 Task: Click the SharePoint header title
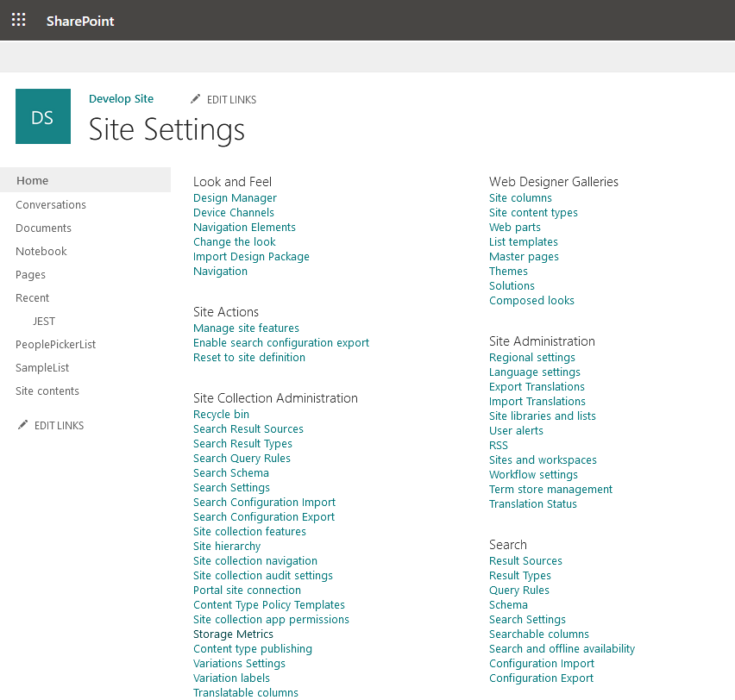[80, 21]
